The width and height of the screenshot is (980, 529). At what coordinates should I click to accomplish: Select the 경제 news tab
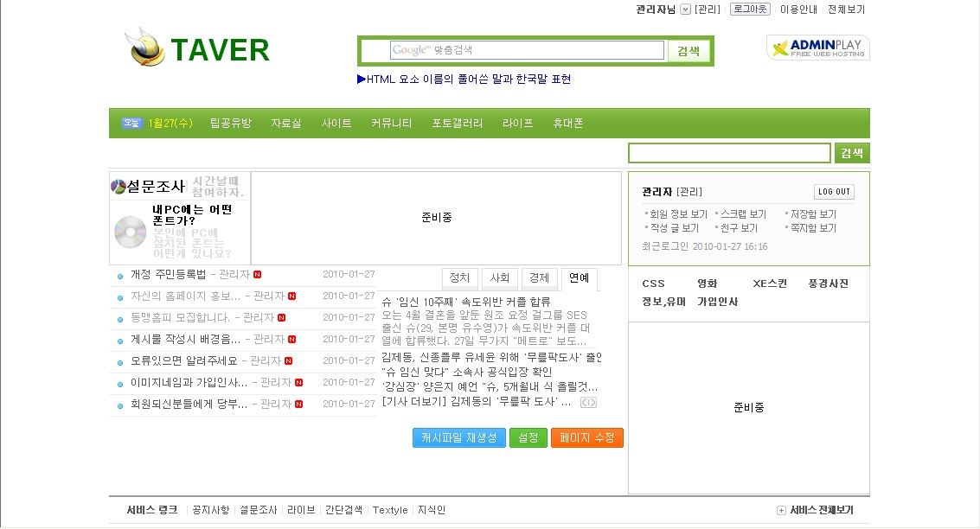[539, 278]
